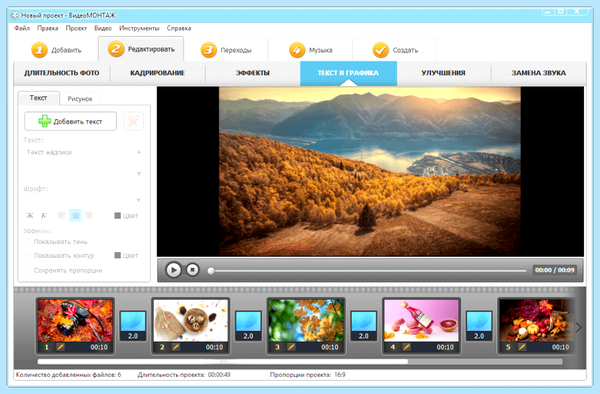Open step 2 Редактировать tab

pyautogui.click(x=141, y=49)
